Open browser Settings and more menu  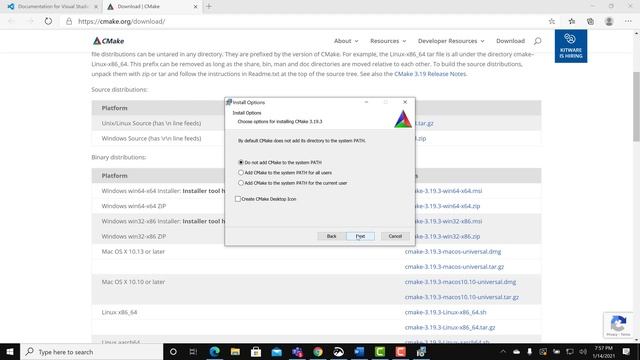click(628, 21)
